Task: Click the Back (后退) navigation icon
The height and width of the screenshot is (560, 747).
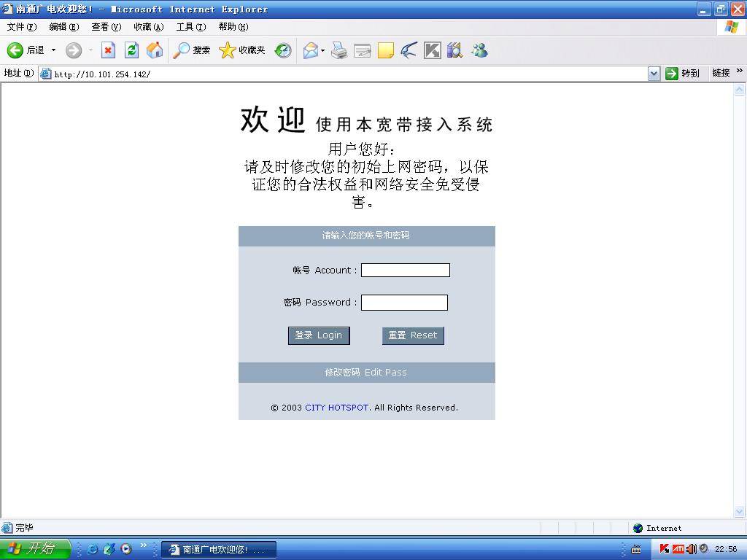Action: click(16, 50)
